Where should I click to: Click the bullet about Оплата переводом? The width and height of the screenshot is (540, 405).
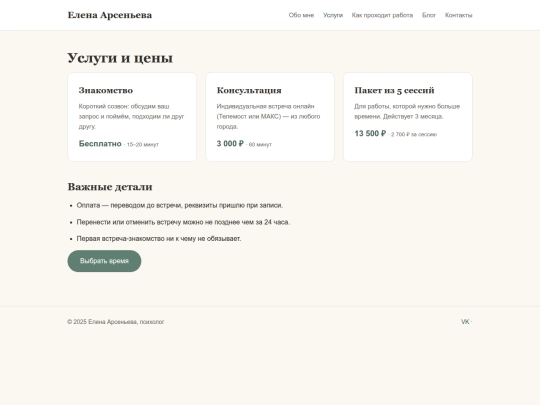click(180, 205)
